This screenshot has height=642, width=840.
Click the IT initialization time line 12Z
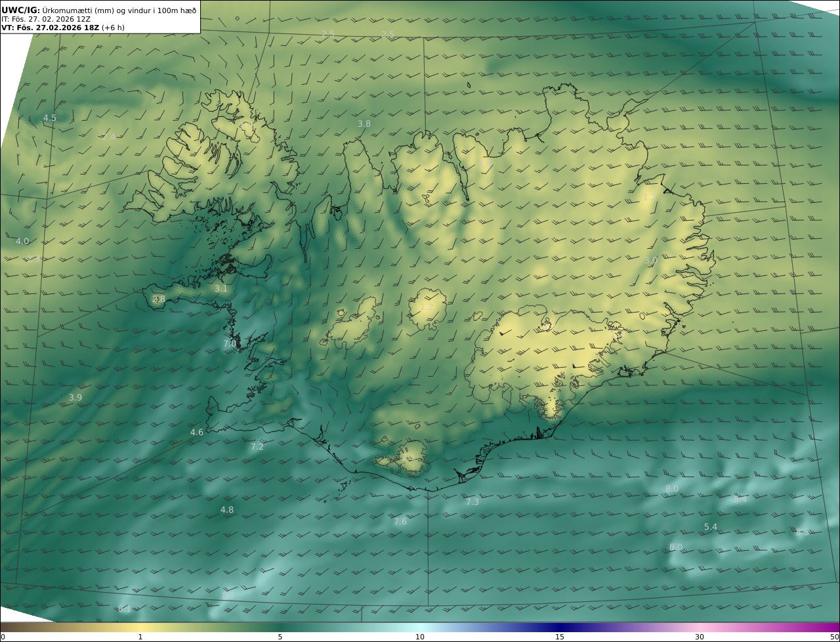click(46, 19)
